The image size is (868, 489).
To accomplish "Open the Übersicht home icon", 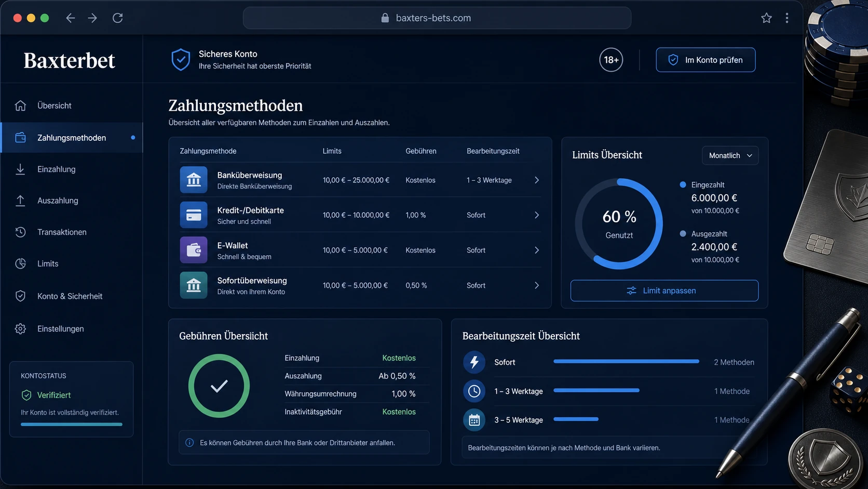I will point(20,105).
